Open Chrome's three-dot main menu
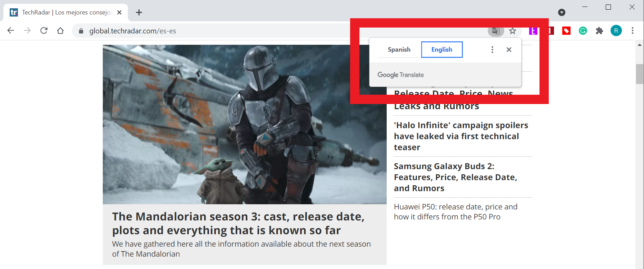 click(633, 31)
